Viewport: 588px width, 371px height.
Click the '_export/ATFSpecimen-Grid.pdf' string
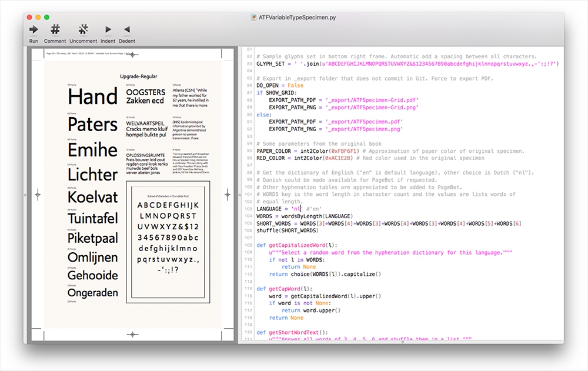pyautogui.click(x=372, y=100)
